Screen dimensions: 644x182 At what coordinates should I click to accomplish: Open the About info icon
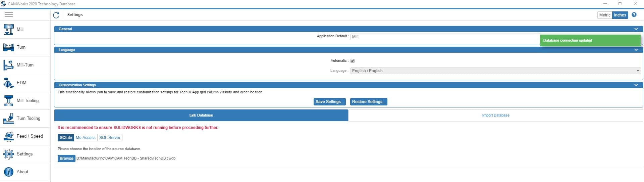[9, 172]
